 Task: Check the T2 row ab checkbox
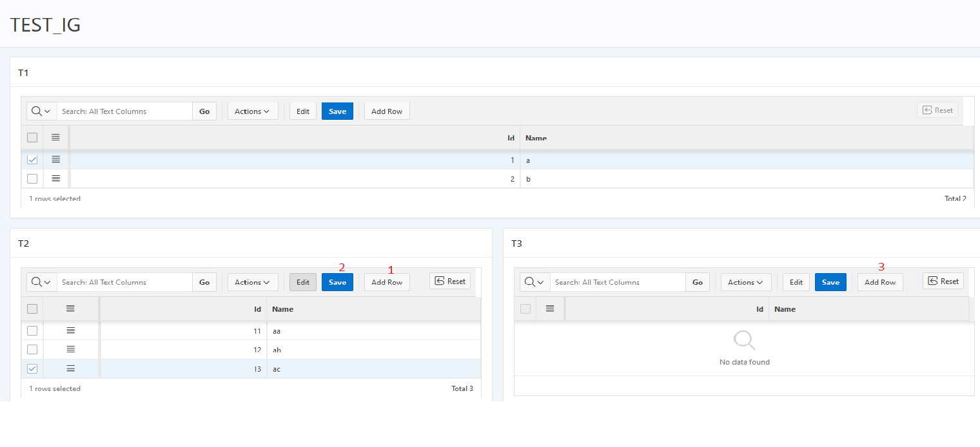pyautogui.click(x=32, y=349)
